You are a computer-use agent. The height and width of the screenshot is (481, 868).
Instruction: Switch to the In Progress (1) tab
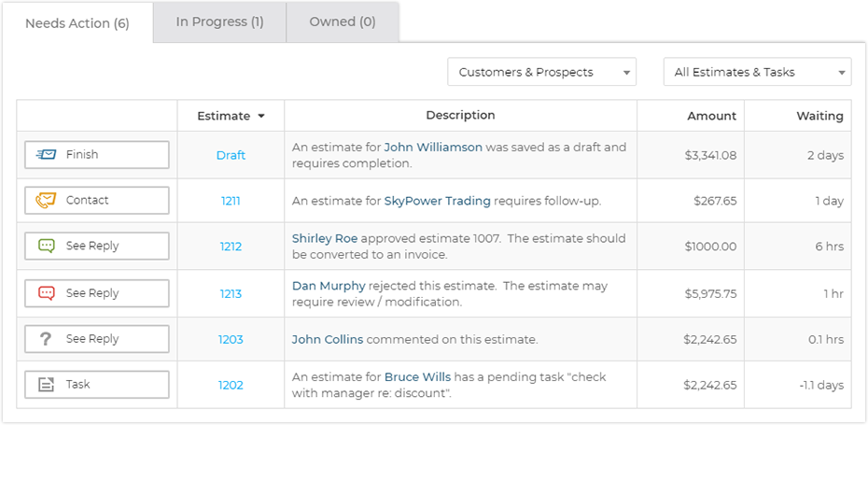pyautogui.click(x=219, y=21)
